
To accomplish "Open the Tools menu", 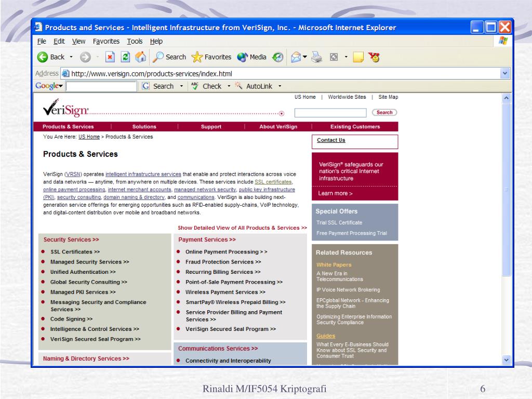I will tap(135, 42).
